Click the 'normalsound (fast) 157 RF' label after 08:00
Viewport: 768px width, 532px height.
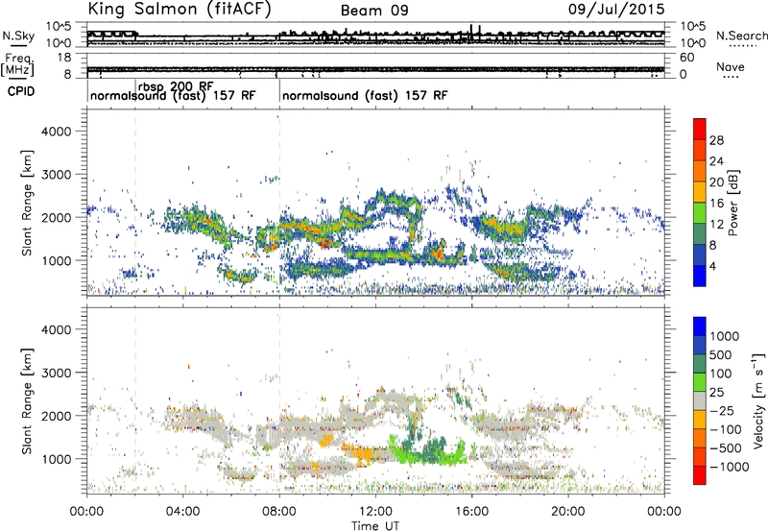coord(365,95)
